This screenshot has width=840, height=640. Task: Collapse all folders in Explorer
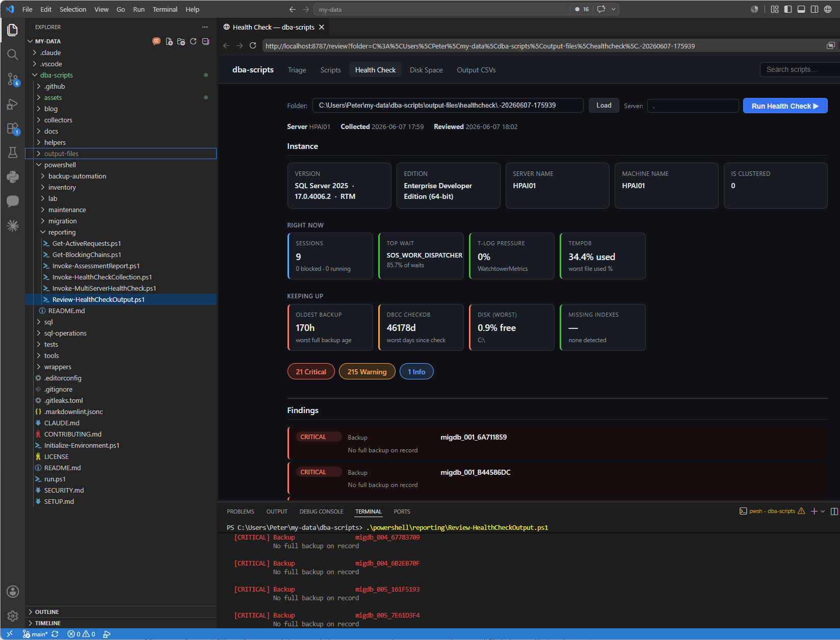point(205,41)
